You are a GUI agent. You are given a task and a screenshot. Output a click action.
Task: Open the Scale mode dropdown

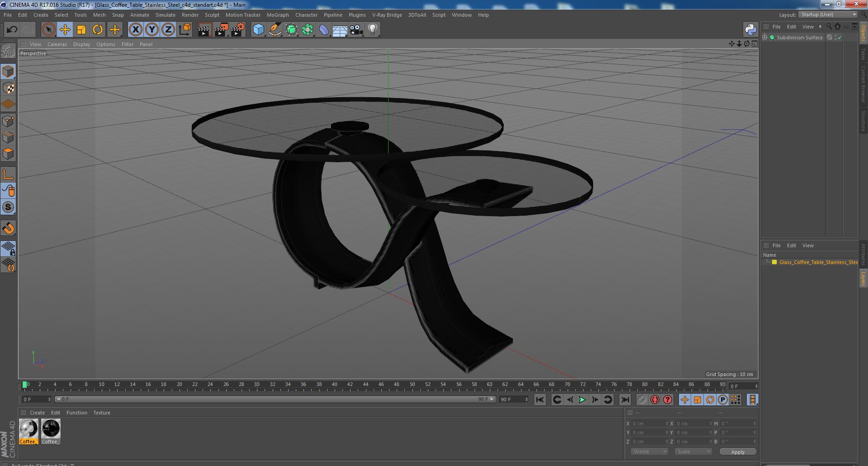(693, 452)
